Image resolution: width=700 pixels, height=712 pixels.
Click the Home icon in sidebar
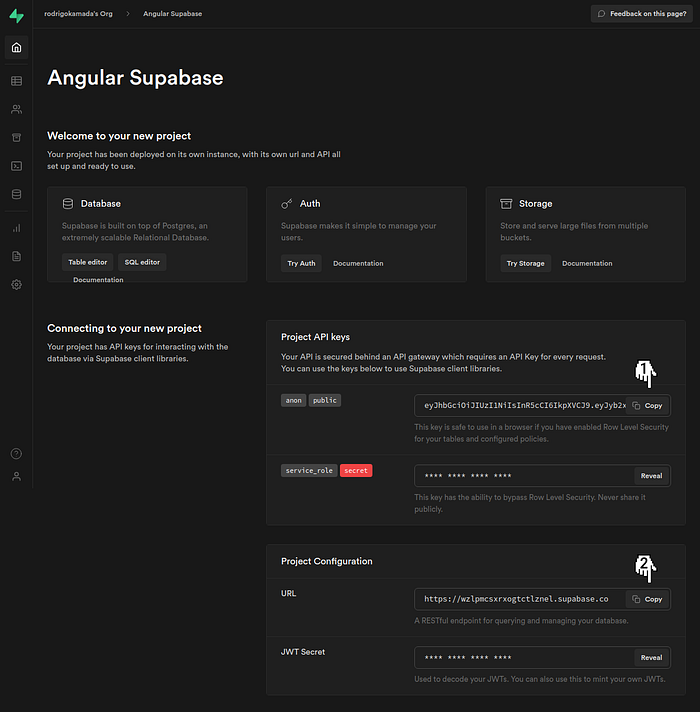click(x=16, y=47)
